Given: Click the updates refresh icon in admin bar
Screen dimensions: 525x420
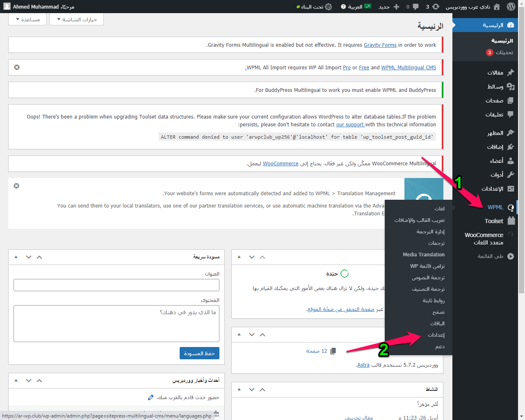Looking at the screenshot, I should (x=436, y=7).
